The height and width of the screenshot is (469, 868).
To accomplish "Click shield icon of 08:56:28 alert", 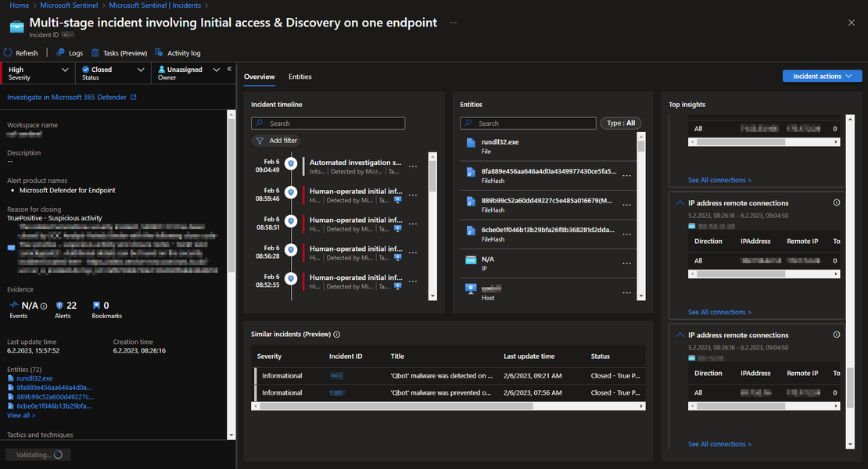I will 291,250.
